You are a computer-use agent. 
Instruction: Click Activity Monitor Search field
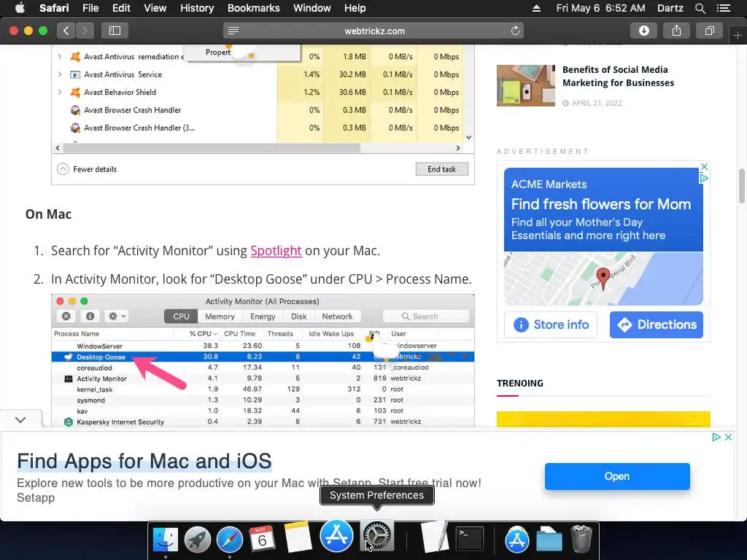(x=426, y=316)
